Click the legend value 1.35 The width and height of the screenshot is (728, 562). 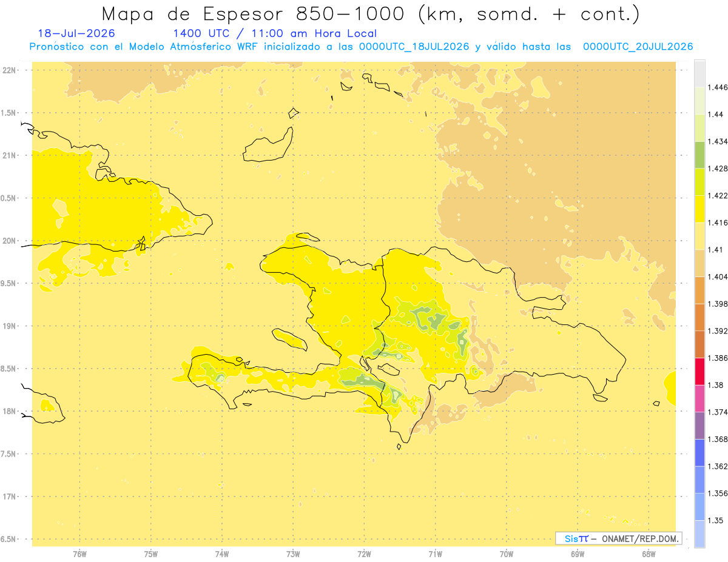click(716, 520)
